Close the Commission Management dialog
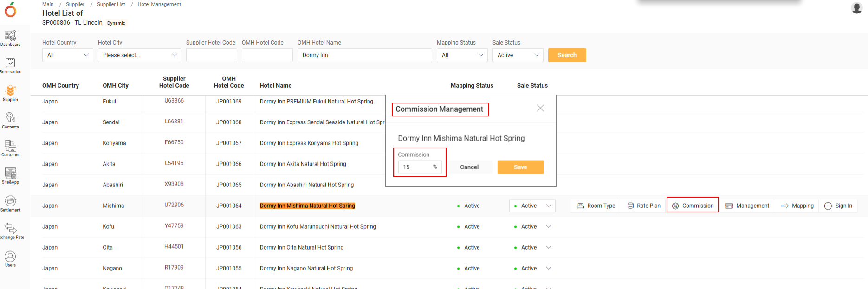The height and width of the screenshot is (289, 868). [x=540, y=108]
